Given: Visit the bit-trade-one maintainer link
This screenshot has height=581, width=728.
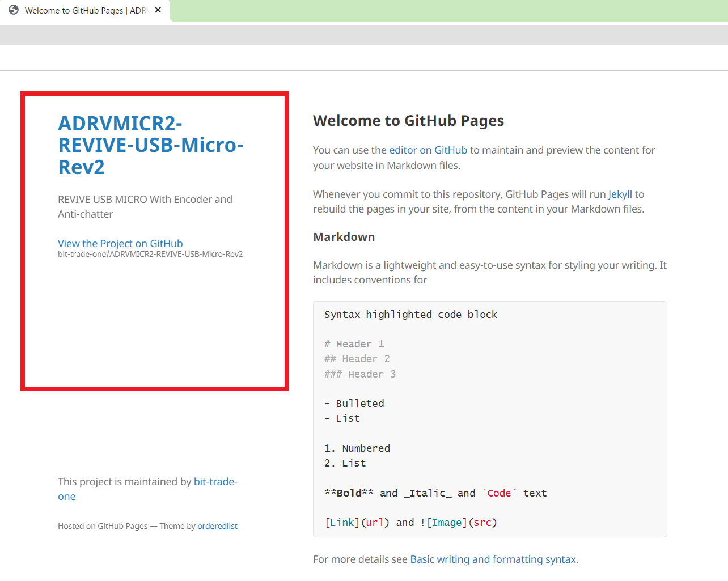Looking at the screenshot, I should [147, 489].
